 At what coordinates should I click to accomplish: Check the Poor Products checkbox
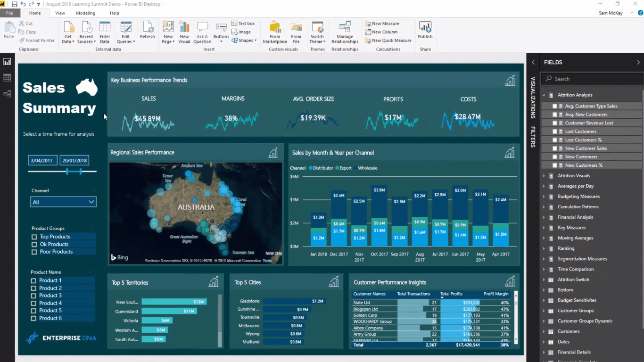coord(34,252)
